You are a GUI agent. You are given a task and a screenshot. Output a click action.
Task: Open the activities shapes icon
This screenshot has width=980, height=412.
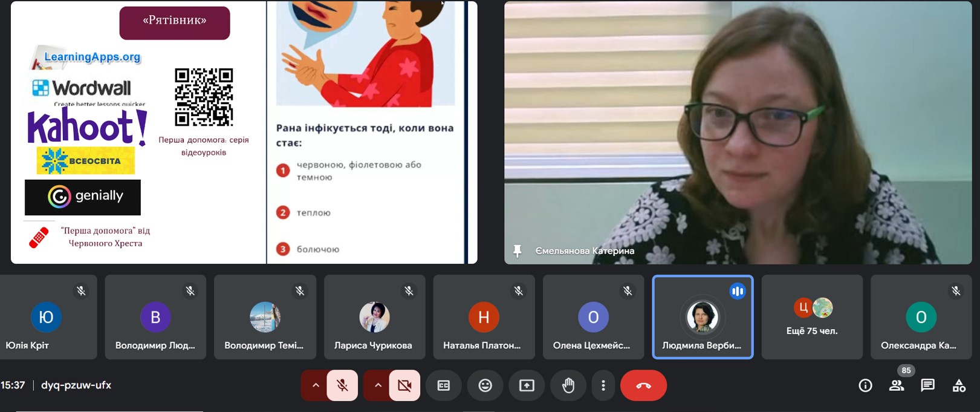[x=959, y=385]
